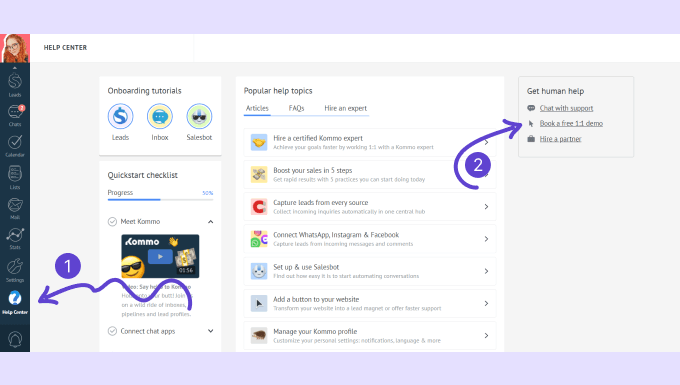Click the Salesbot robot icon
Viewport: 680px width, 385px height.
[259, 271]
